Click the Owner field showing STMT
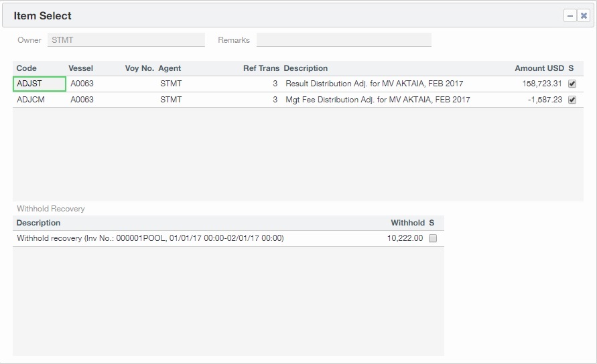Viewport: 597px width, 364px height. (x=126, y=40)
